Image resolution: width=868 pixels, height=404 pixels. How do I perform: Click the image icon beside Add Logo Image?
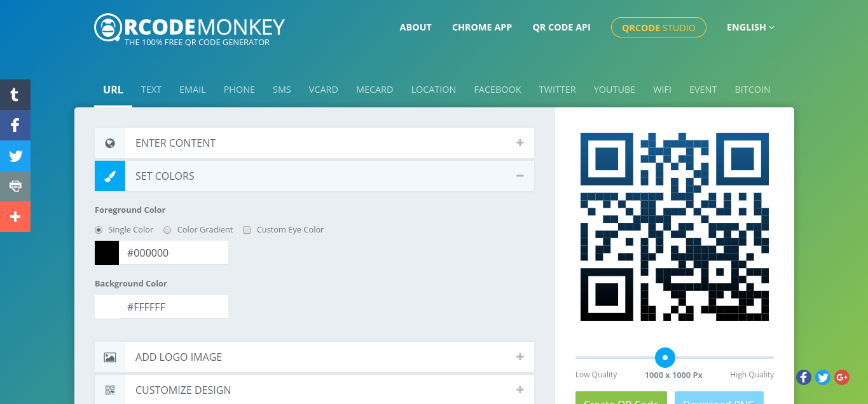[110, 357]
